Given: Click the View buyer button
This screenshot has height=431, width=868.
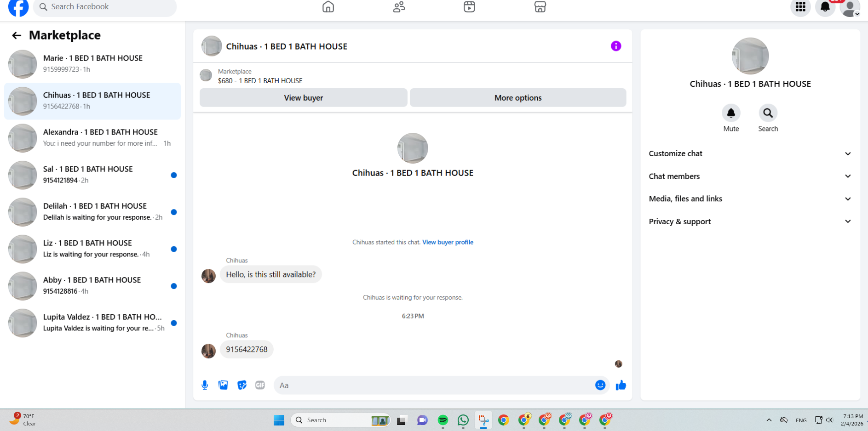Looking at the screenshot, I should pos(304,98).
